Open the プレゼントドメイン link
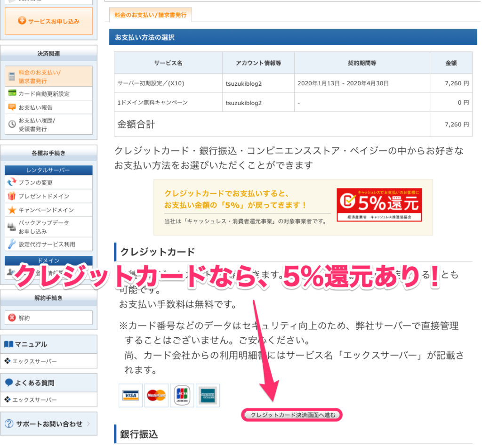The width and height of the screenshot is (482, 448). coord(48,196)
